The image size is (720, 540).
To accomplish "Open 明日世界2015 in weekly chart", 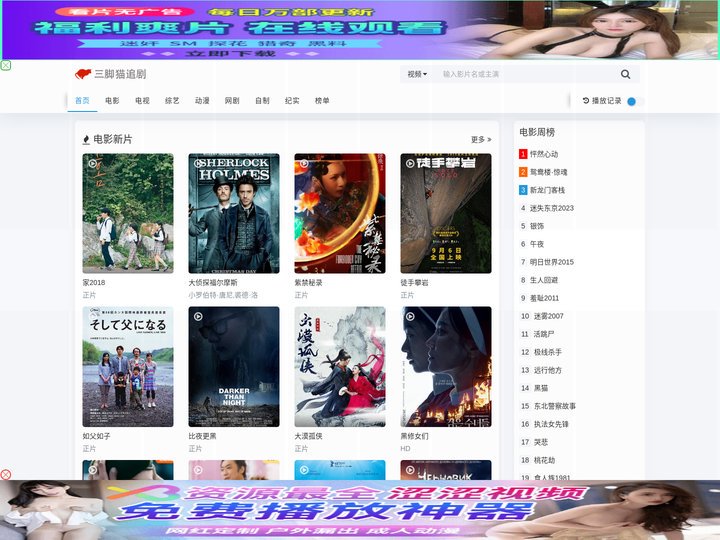I will click(x=552, y=262).
